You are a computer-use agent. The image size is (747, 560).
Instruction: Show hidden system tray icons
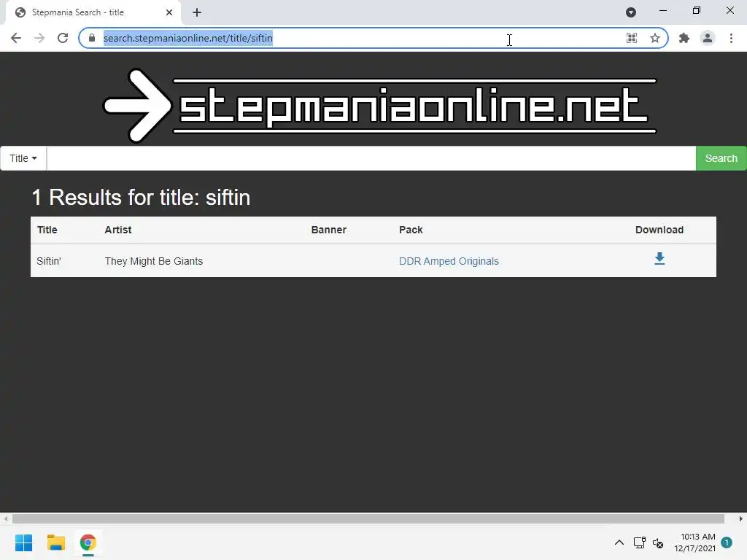tap(619, 542)
